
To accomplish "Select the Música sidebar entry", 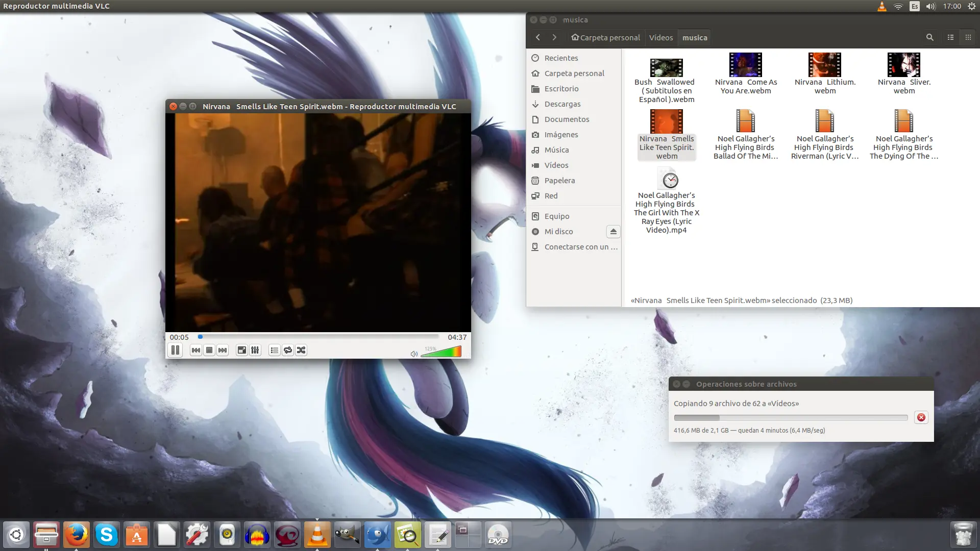I will 556,150.
